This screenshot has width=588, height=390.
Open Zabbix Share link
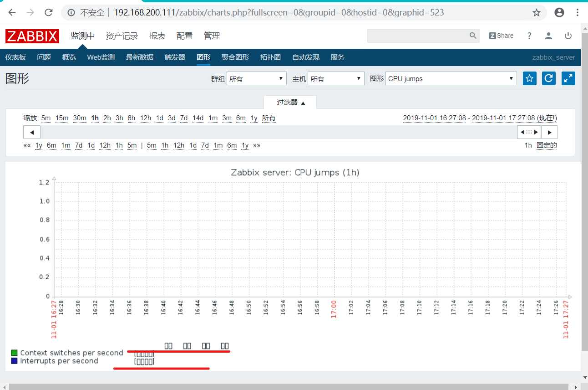pyautogui.click(x=501, y=36)
